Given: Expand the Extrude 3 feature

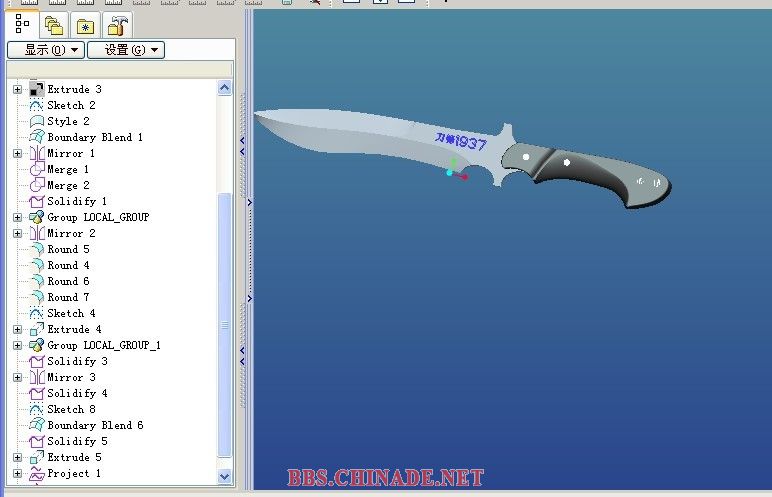Looking at the screenshot, I should 18,89.
